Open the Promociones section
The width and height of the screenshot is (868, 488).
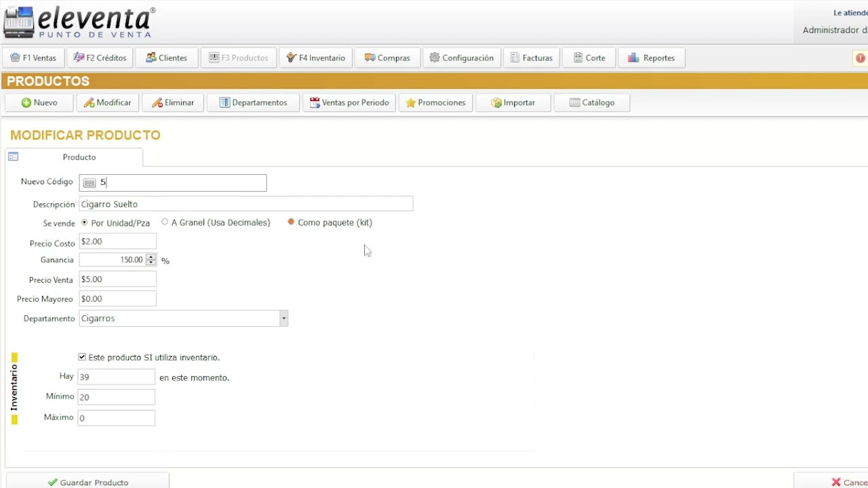[435, 102]
